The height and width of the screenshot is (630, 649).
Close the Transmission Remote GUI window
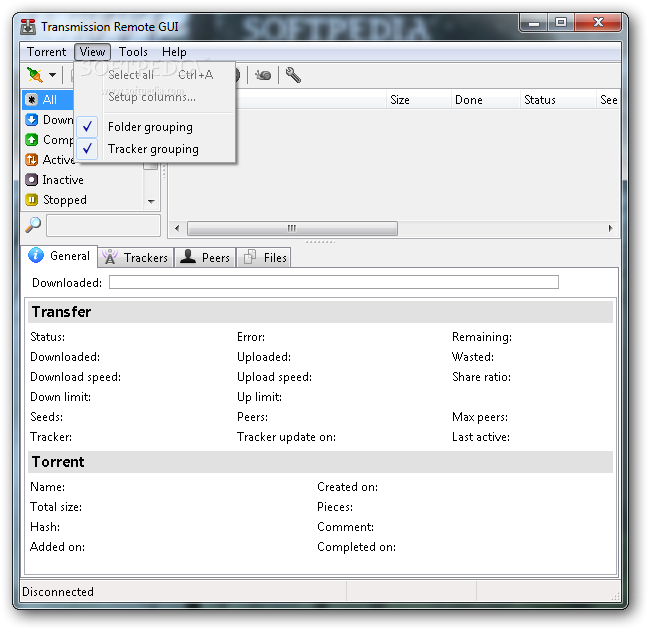[598, 23]
